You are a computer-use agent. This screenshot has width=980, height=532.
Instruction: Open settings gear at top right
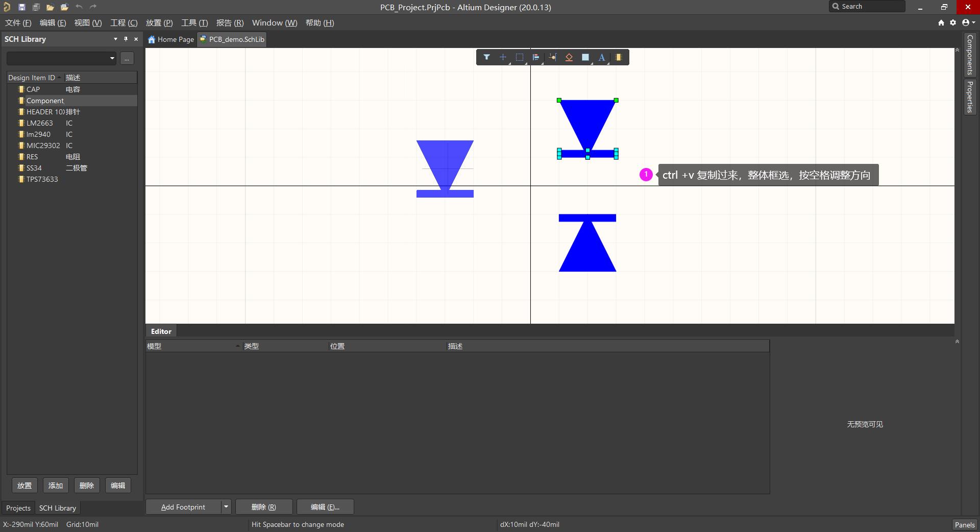953,22
